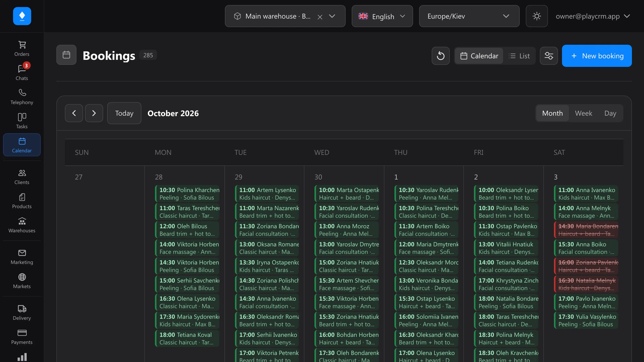The image size is (644, 362).
Task: Select Calendar in the sidebar
Action: point(22,145)
